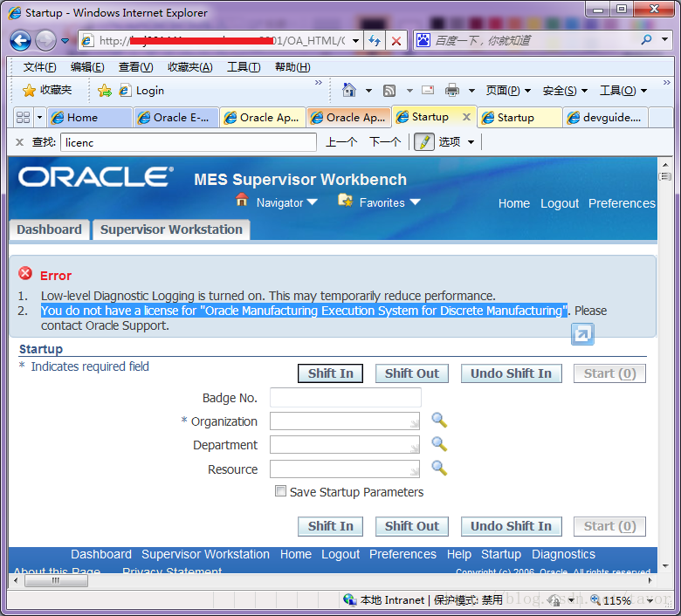Click the Read mail icon
This screenshot has width=681, height=616.
pos(428,90)
